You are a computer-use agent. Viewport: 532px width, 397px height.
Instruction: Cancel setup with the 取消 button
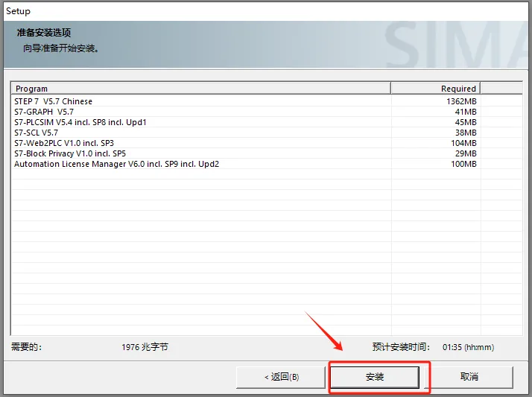469,377
